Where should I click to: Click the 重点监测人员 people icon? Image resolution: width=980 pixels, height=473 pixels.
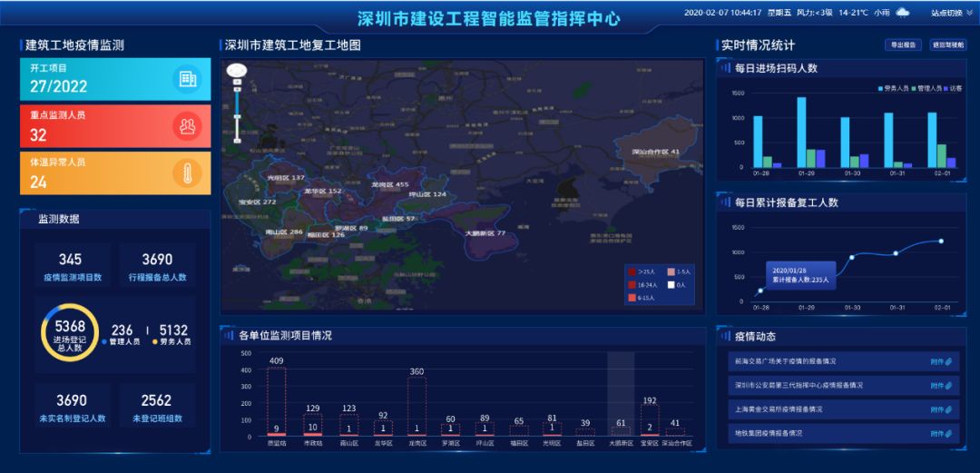[x=187, y=125]
